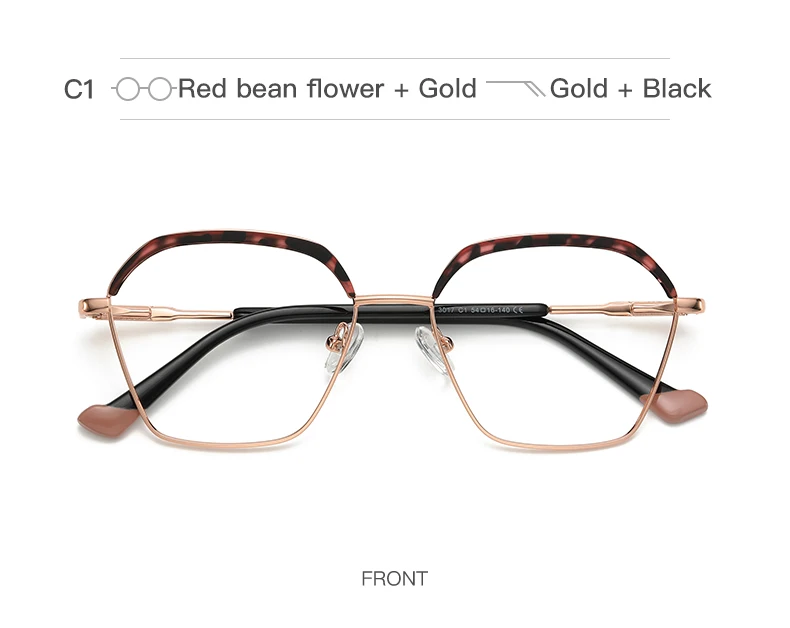Click the gold double bridge between lenses

pyautogui.click(x=394, y=301)
